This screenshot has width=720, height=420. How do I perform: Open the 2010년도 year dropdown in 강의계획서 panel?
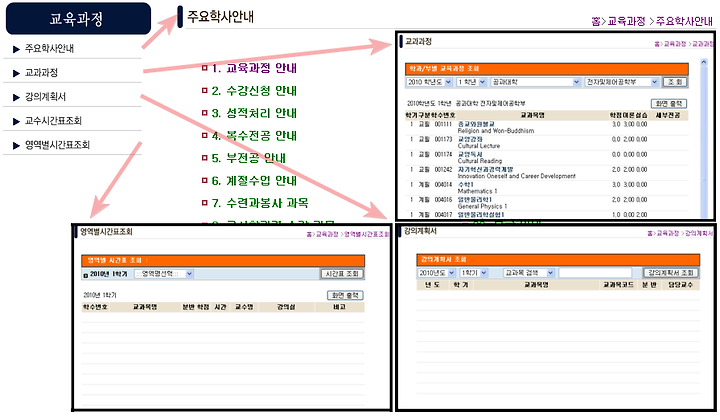[436, 273]
